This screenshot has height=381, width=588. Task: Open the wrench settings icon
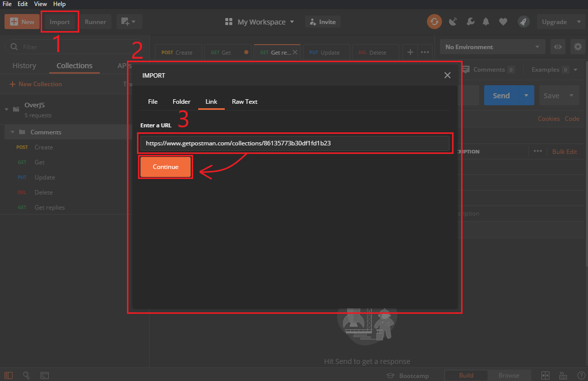coord(470,22)
